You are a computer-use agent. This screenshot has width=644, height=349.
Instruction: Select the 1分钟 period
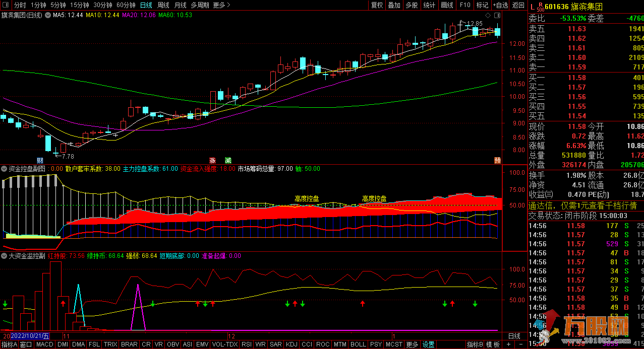tap(38, 5)
